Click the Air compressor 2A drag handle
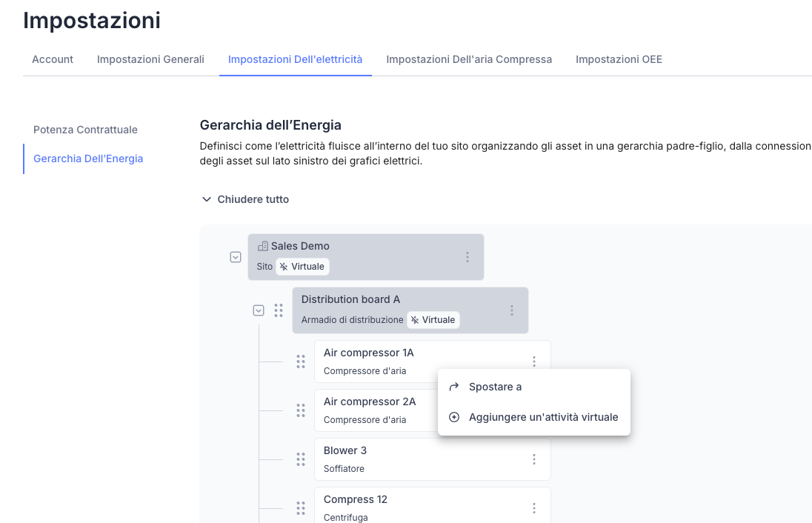 [x=301, y=410]
